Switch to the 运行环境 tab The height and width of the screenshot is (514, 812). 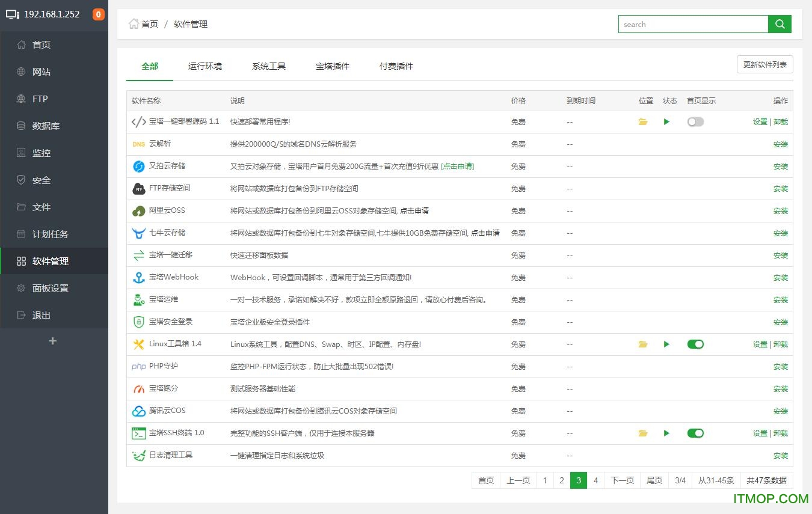205,67
